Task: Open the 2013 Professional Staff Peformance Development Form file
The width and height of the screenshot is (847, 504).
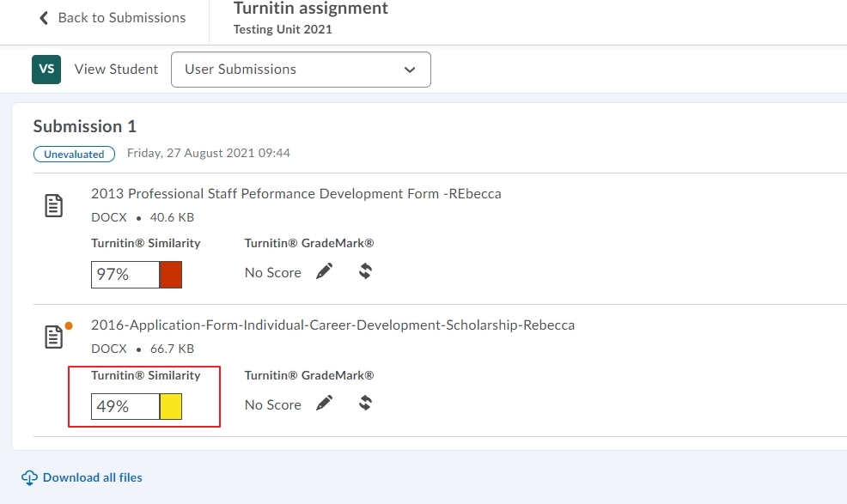Action: [x=296, y=193]
